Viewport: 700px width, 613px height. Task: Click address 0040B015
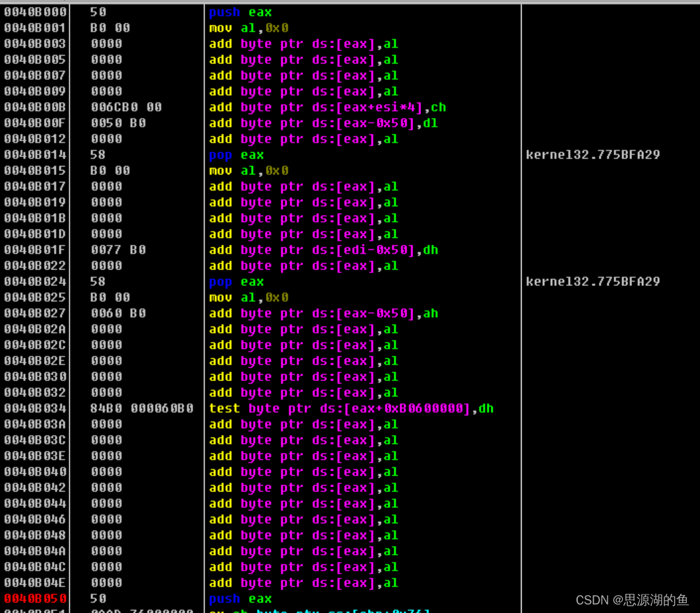point(35,170)
